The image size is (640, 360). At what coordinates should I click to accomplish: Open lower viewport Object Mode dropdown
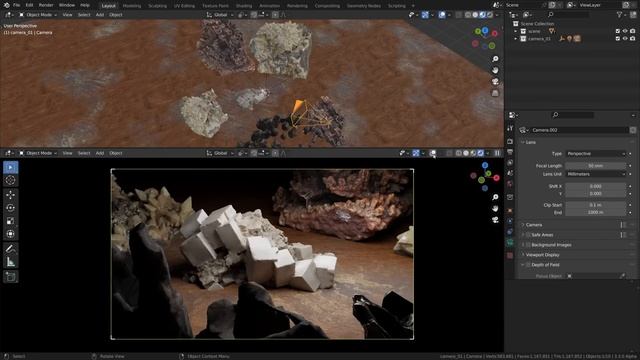click(x=38, y=153)
